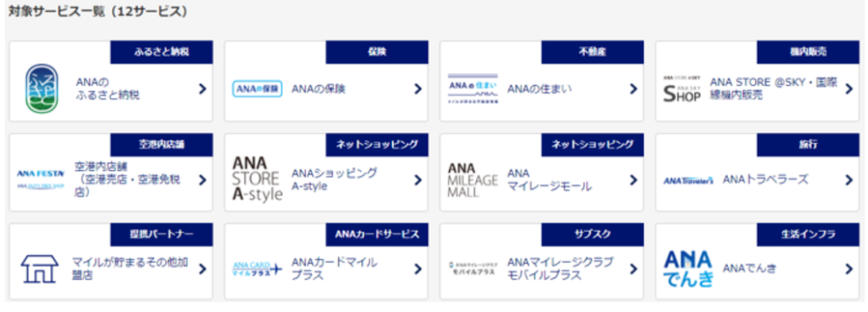868x312 pixels.
Task: Select the ふるさと納税 category label
Action: [x=162, y=52]
